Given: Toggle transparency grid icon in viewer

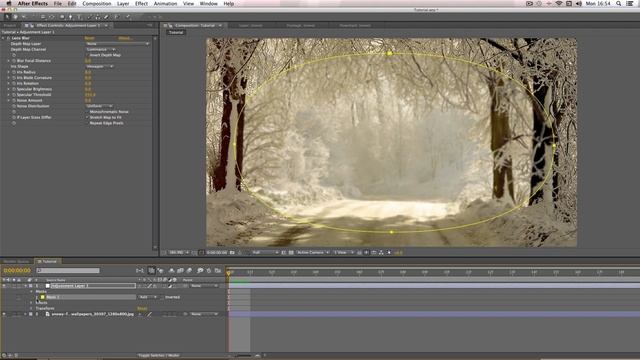Looking at the screenshot, I should [x=291, y=253].
